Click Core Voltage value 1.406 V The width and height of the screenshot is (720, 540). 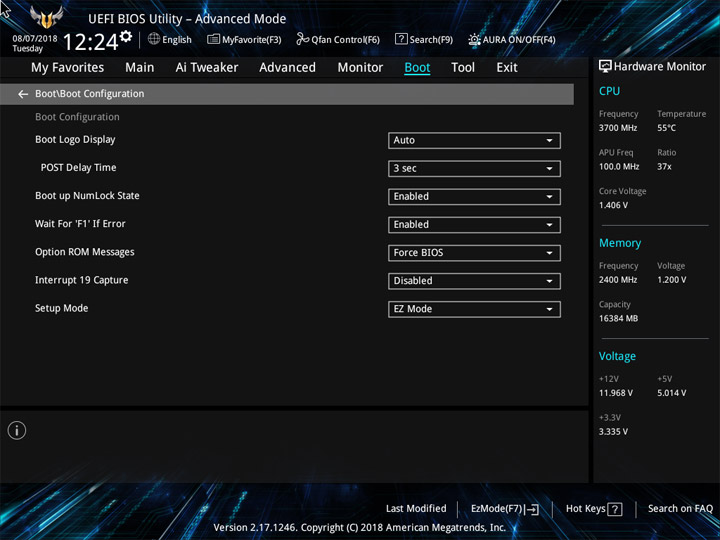click(613, 205)
